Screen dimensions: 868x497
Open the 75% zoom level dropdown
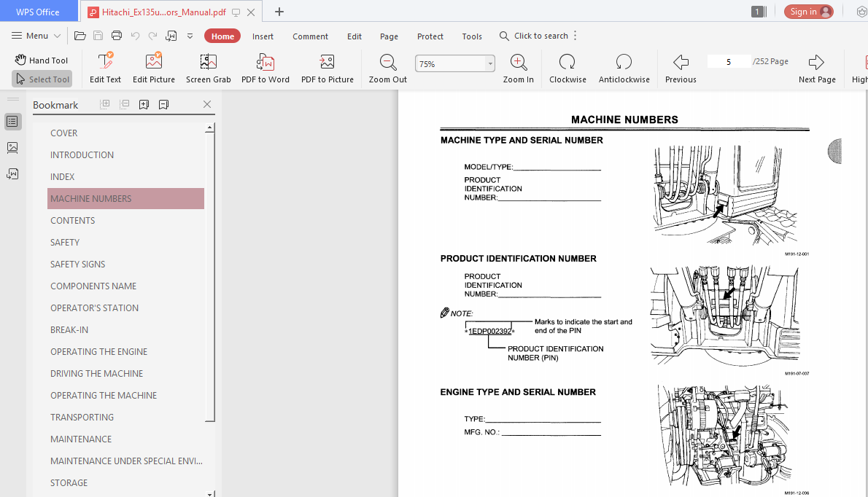click(x=490, y=63)
